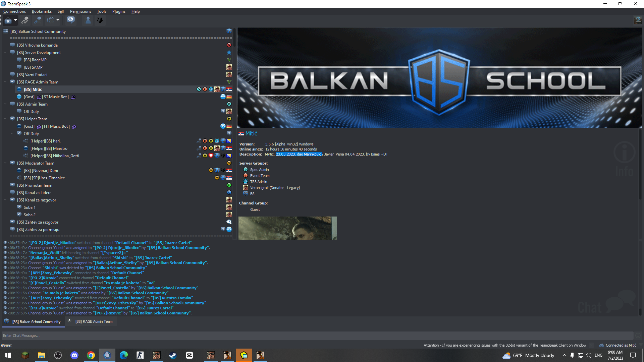Click the avatar image in the info panel
This screenshot has width=644, height=362.
(287, 228)
